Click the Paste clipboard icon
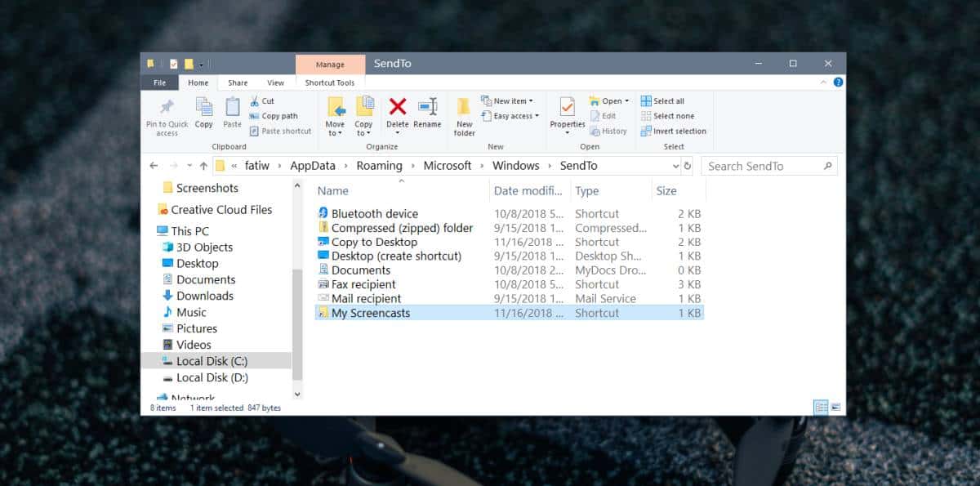This screenshot has height=486, width=980. (x=233, y=107)
